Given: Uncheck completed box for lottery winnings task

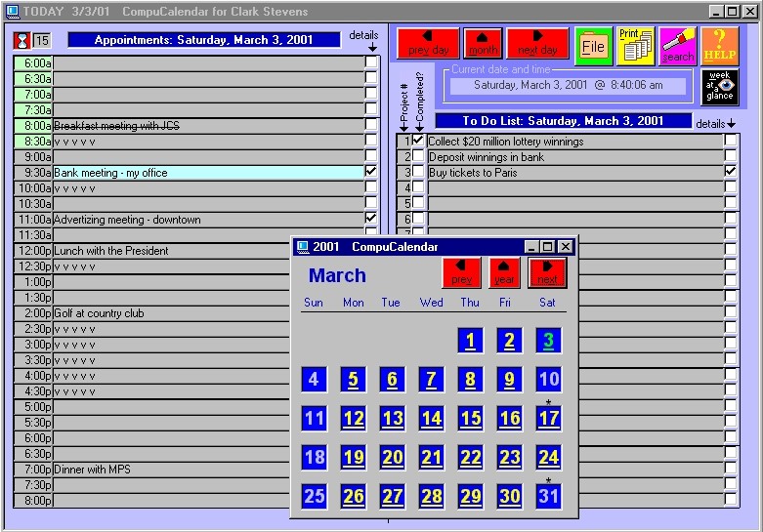Looking at the screenshot, I should (418, 141).
